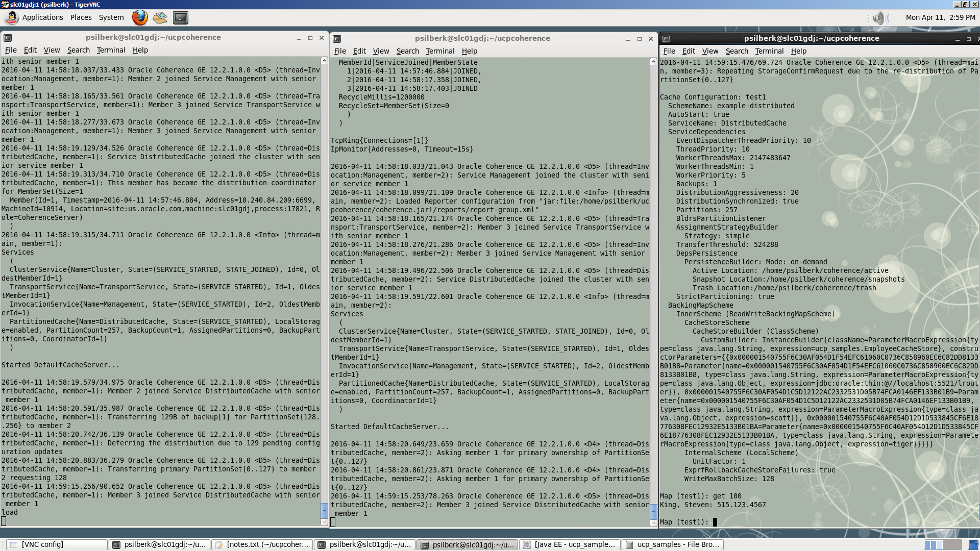980x551 pixels.
Task: Switch to Java EE ucp_samples taskbar window
Action: (570, 544)
